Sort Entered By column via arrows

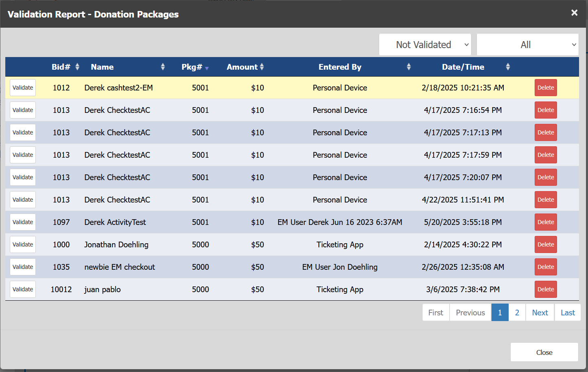(x=409, y=67)
